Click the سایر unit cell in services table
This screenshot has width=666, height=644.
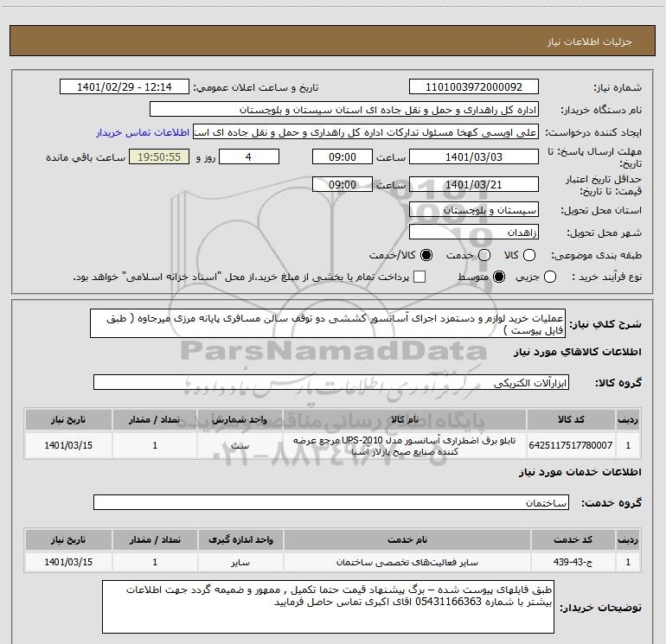240,562
